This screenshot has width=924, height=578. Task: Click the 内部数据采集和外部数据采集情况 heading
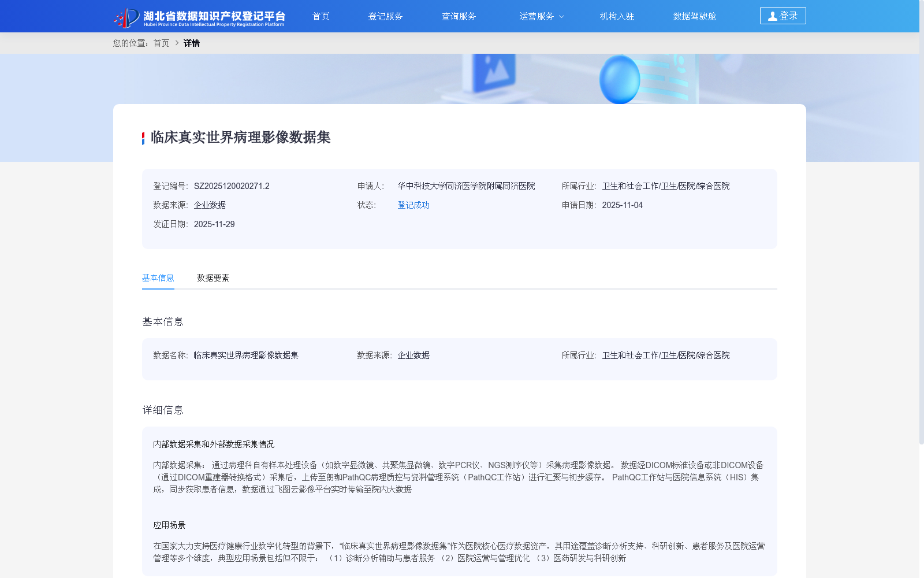214,444
